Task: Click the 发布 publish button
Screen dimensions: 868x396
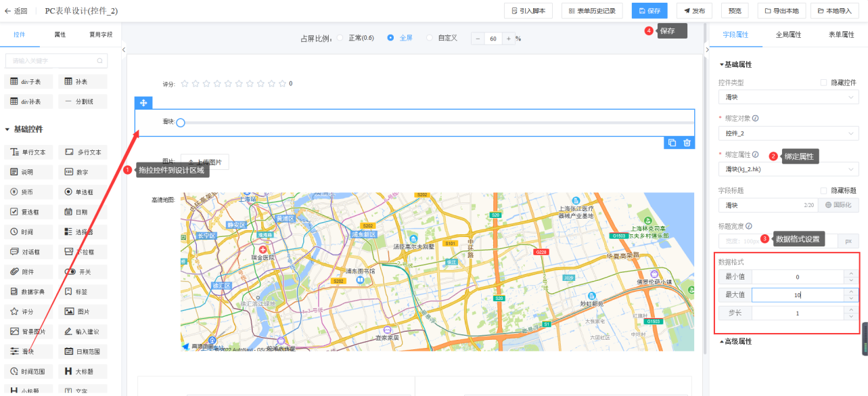Action: point(694,11)
